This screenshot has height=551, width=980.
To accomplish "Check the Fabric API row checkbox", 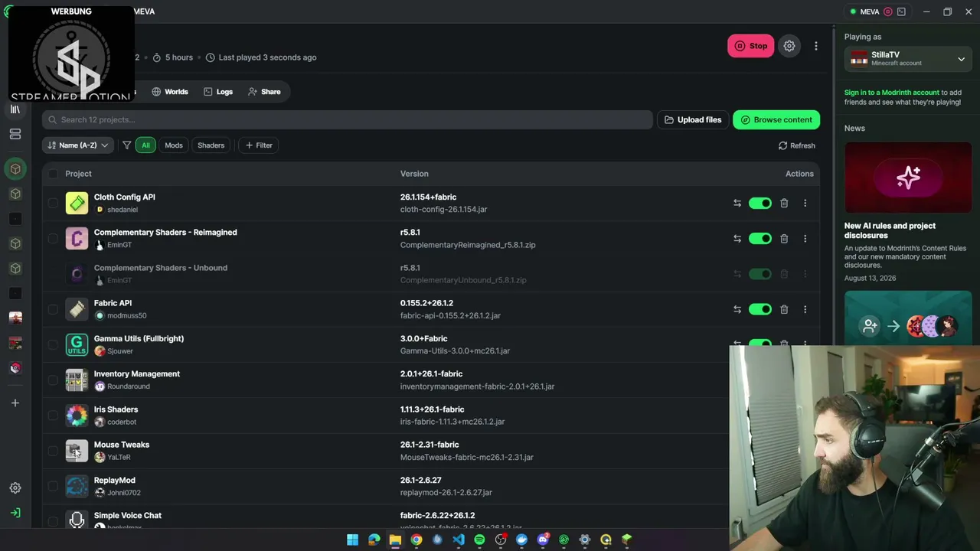I will [x=53, y=309].
